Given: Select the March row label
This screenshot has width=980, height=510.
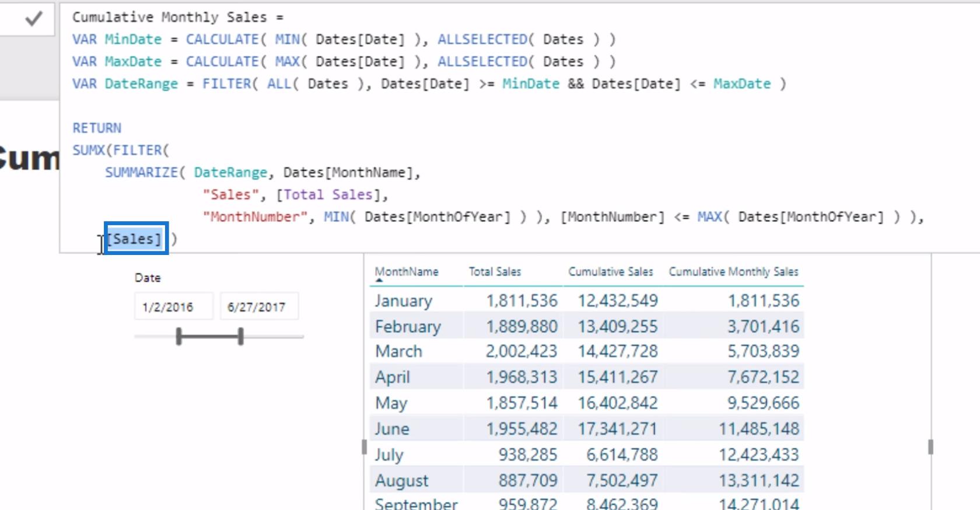Looking at the screenshot, I should pos(398,351).
